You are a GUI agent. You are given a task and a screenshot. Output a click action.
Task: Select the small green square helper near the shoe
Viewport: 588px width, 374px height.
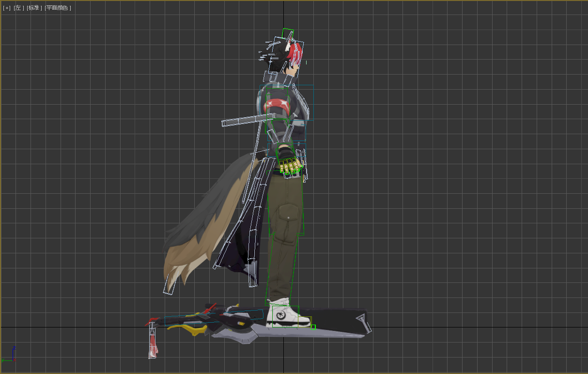point(313,327)
